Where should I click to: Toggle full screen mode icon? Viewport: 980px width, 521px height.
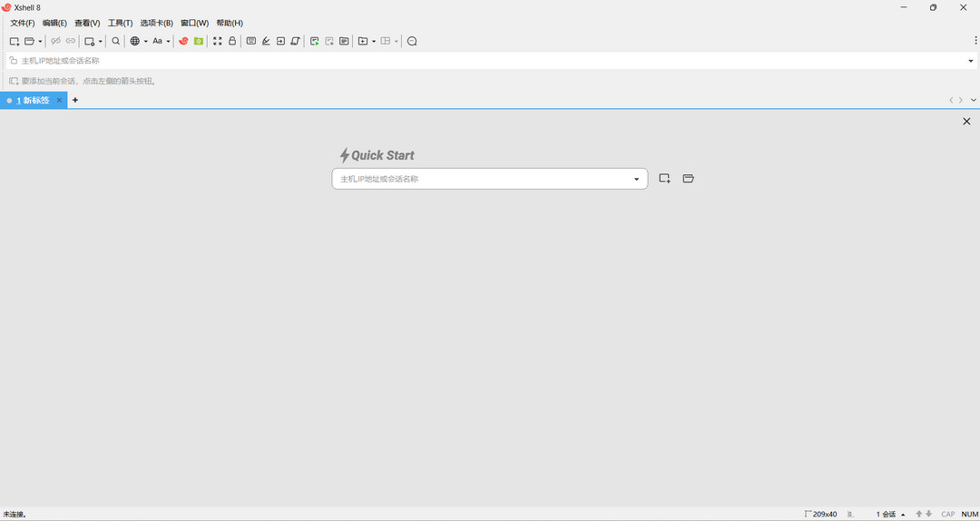pos(218,41)
